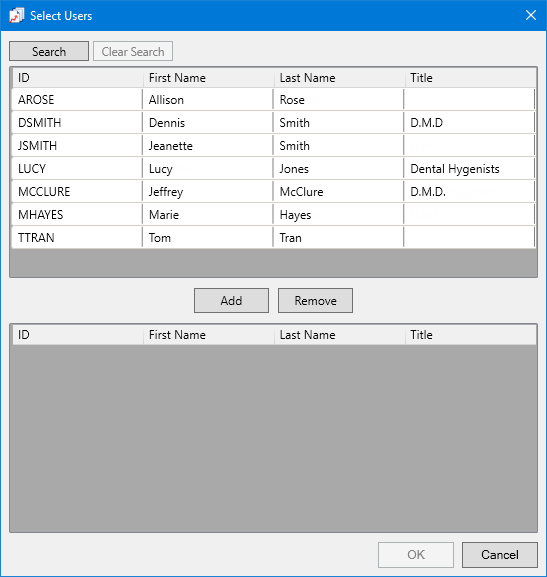Click the Select Users app icon
The width and height of the screenshot is (547, 577).
point(16,15)
